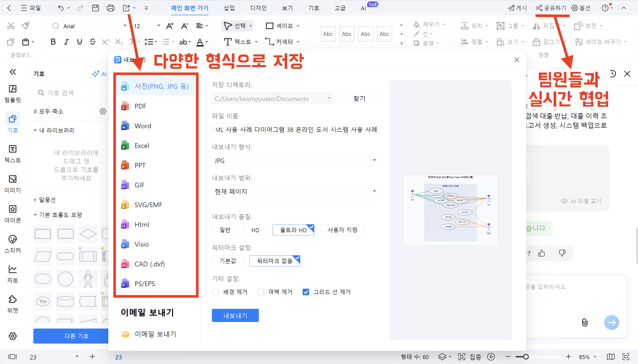638x364 pixels.
Task: Uncheck the 그리드 선 제거 option
Action: point(306,292)
